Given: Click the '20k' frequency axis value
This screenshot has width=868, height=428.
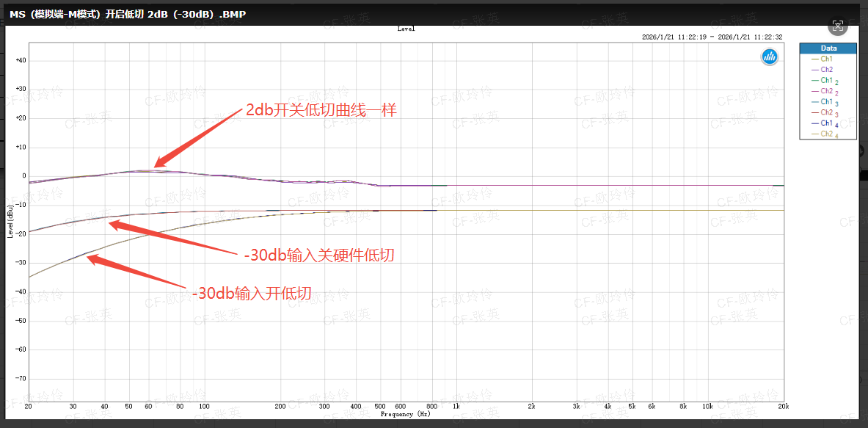Looking at the screenshot, I should 783,407.
